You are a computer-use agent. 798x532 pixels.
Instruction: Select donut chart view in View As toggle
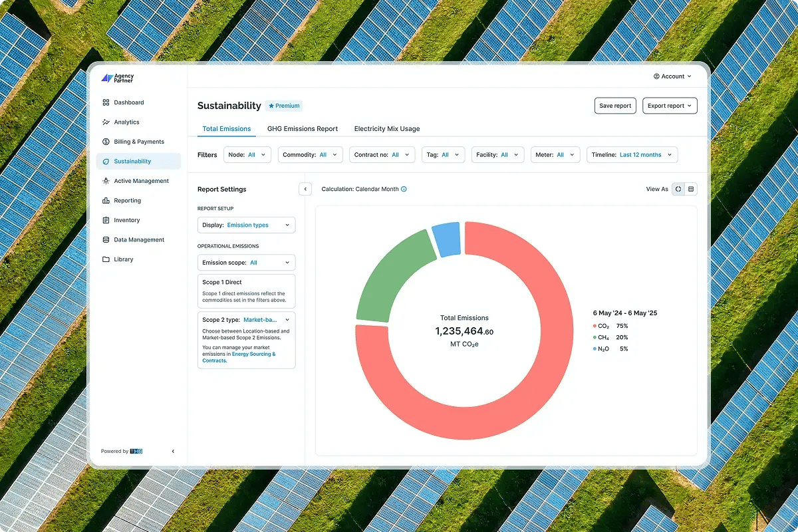pos(680,189)
